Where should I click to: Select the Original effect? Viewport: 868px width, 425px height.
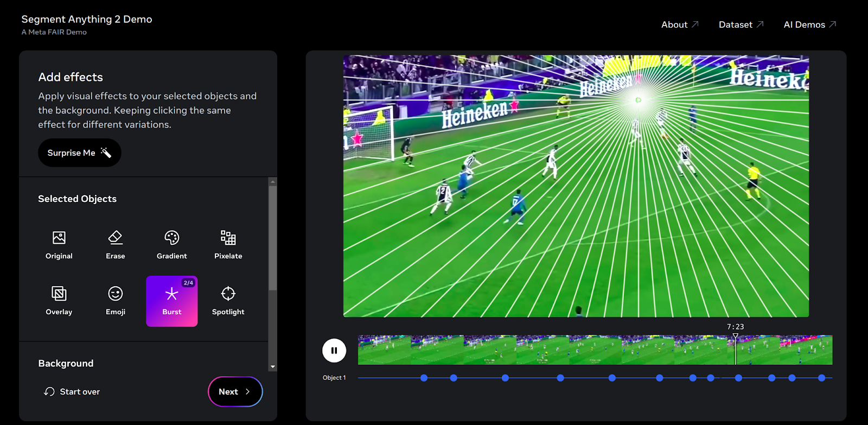(x=59, y=245)
